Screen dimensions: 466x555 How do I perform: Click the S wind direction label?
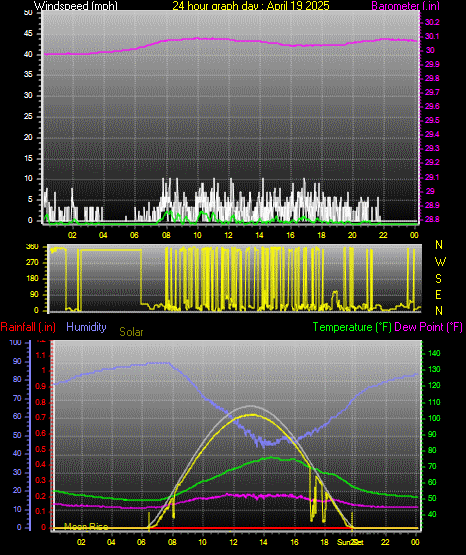point(438,279)
